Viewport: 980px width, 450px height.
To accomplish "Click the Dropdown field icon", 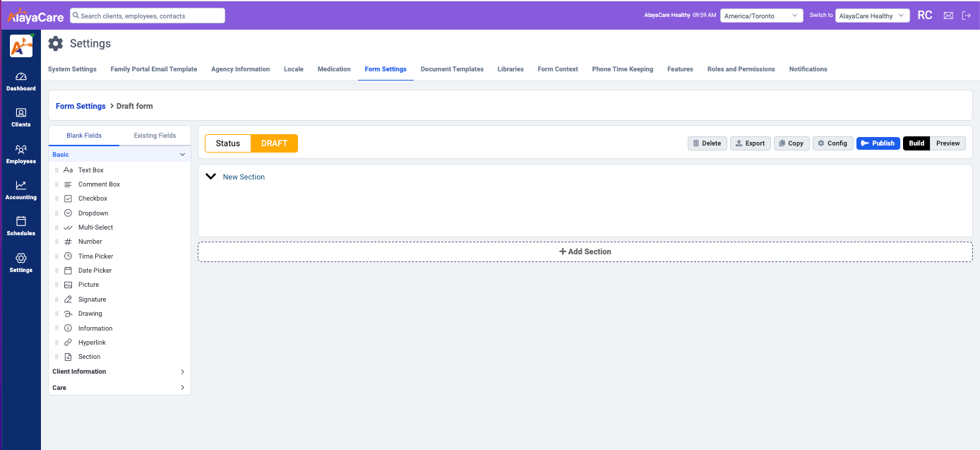I will pos(68,213).
